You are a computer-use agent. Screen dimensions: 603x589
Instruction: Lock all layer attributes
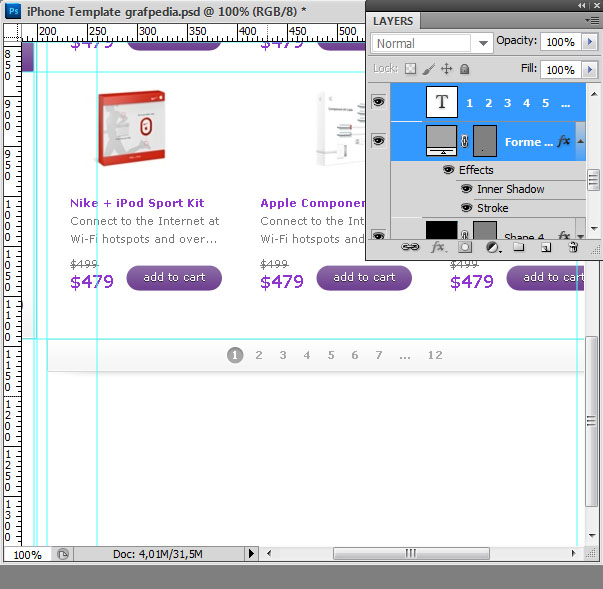465,69
